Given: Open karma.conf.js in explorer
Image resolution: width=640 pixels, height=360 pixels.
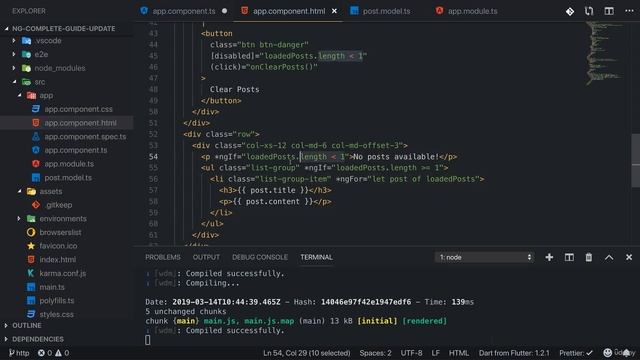Looking at the screenshot, I should click(x=63, y=273).
